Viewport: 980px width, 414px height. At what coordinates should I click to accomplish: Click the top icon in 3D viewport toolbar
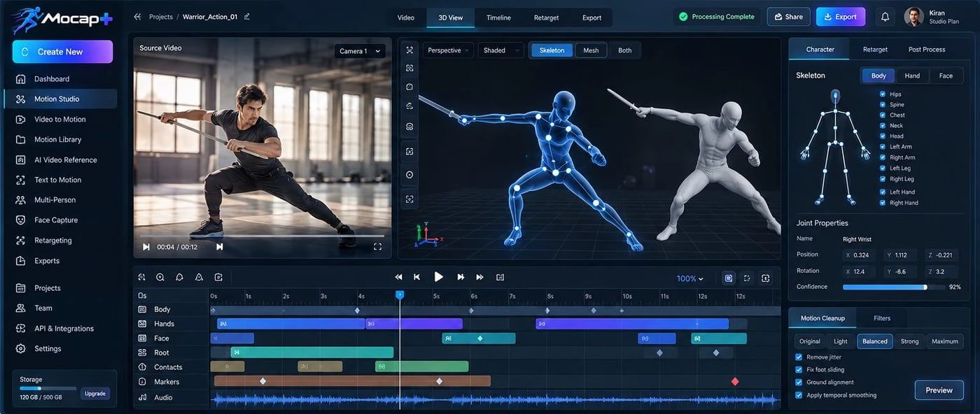(x=409, y=50)
